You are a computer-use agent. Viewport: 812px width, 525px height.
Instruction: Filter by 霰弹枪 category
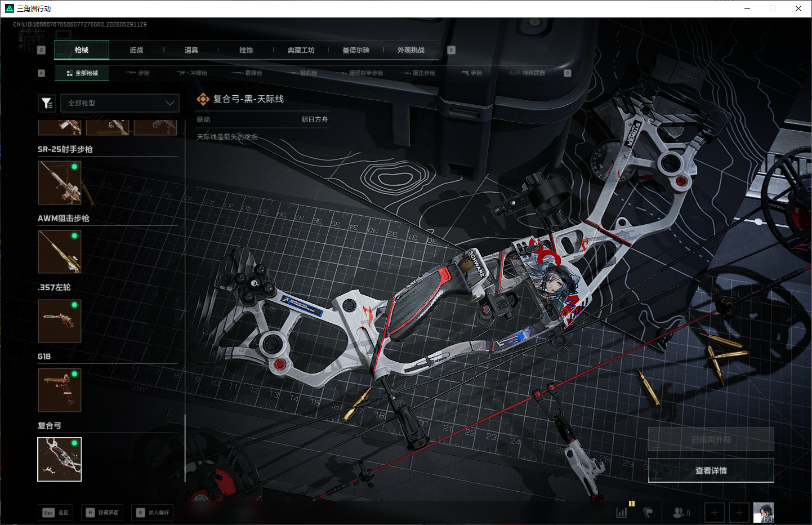[247, 73]
